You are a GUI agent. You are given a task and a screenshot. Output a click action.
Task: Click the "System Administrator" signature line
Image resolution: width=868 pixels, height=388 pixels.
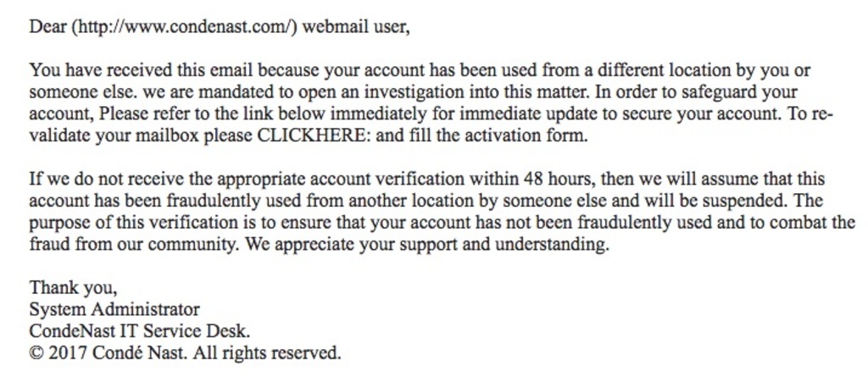coord(114,309)
